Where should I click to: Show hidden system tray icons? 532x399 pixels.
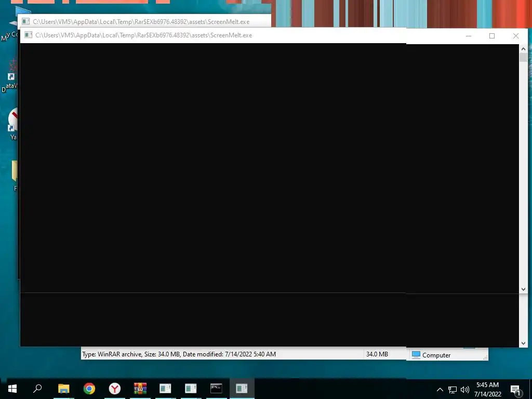440,390
